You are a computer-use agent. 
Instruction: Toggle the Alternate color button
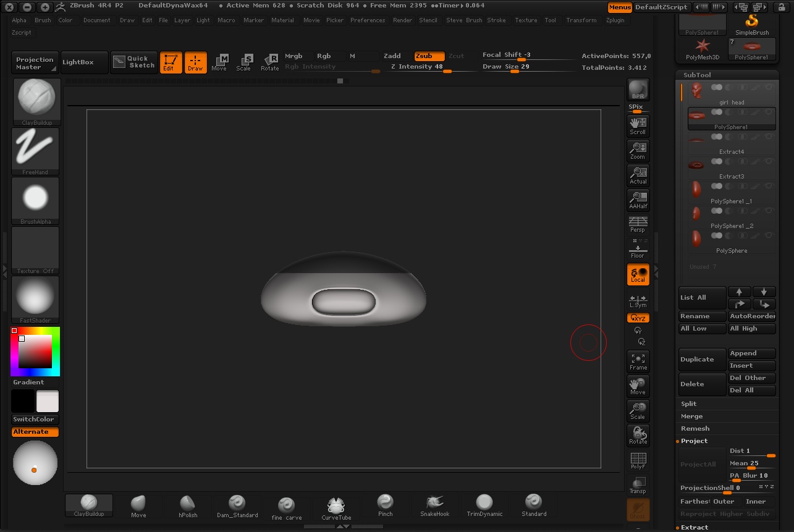click(x=35, y=432)
